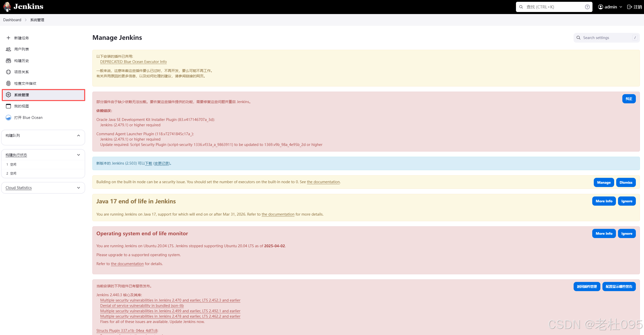The height and width of the screenshot is (335, 644).
Task: Select 我的视图 in the sidebar
Action: pos(21,106)
